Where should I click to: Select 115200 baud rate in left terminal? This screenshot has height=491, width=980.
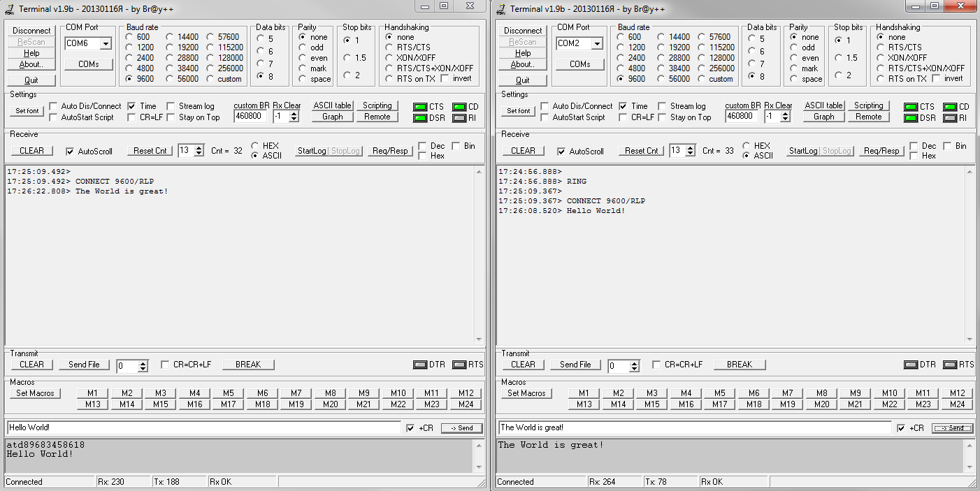point(212,47)
